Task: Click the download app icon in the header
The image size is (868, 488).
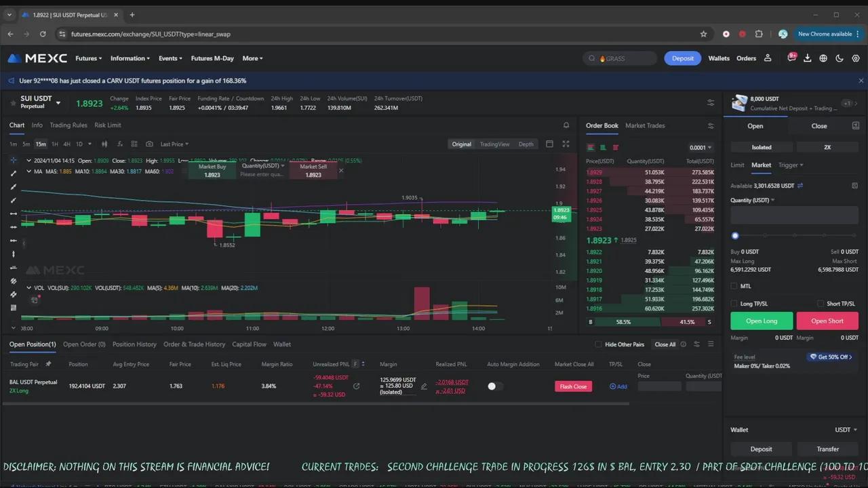Action: (807, 58)
